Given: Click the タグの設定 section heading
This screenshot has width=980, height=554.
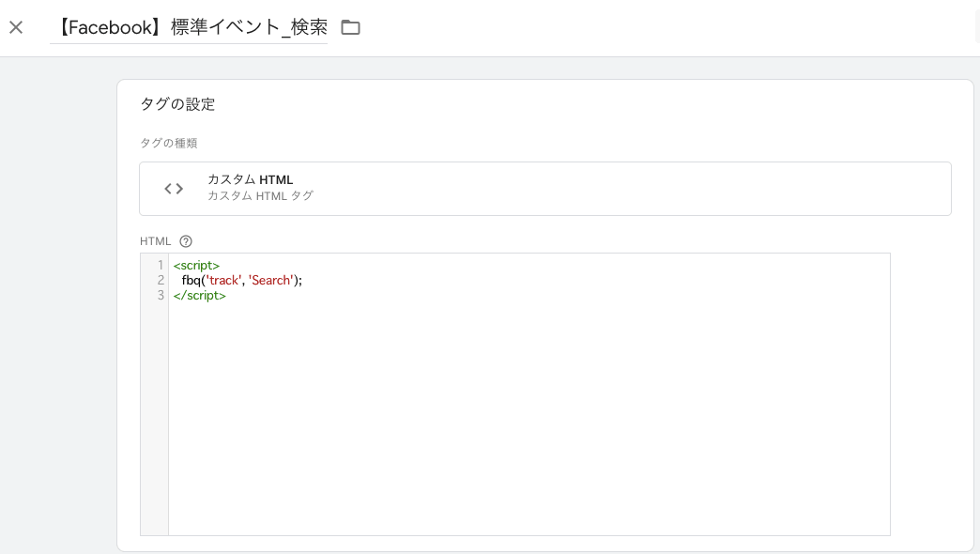Looking at the screenshot, I should pyautogui.click(x=177, y=104).
